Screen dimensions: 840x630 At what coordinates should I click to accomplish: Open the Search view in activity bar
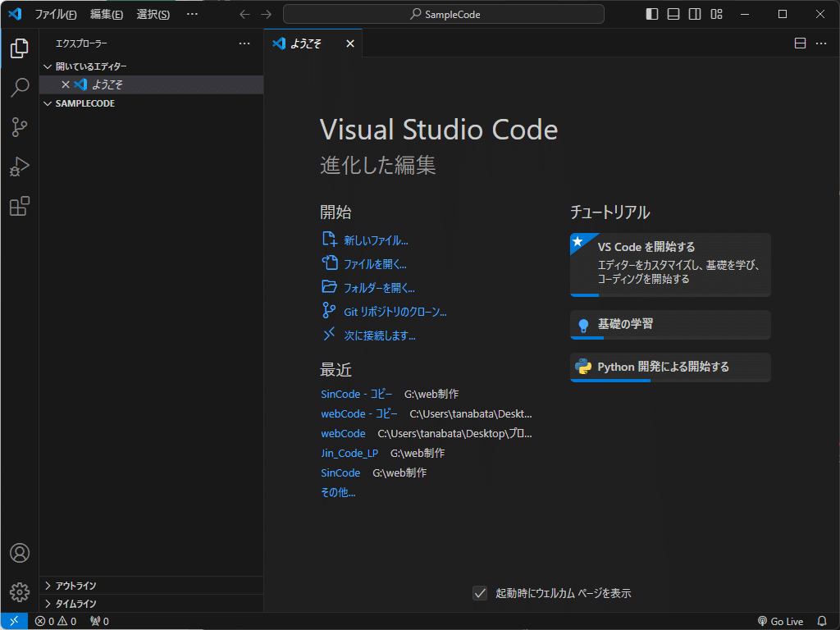pos(20,87)
